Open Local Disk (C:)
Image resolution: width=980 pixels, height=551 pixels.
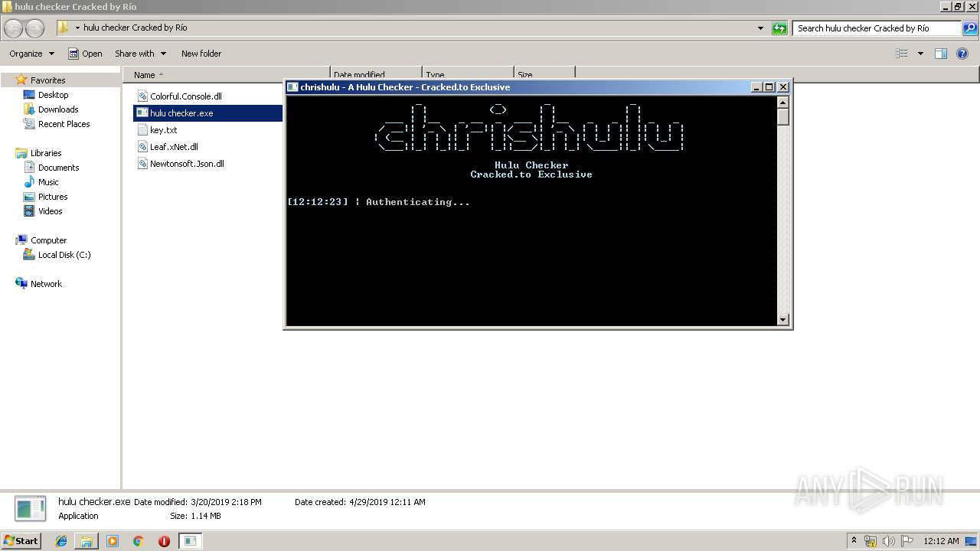(64, 255)
